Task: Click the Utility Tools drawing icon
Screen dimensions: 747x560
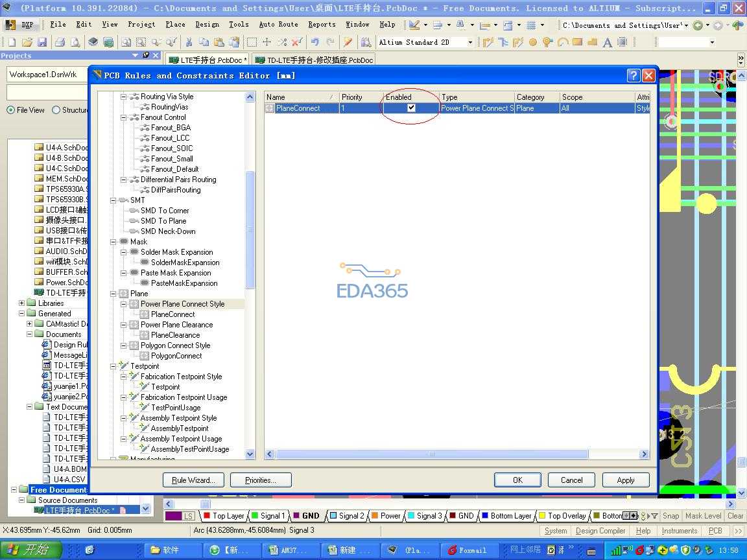Action: [414, 25]
